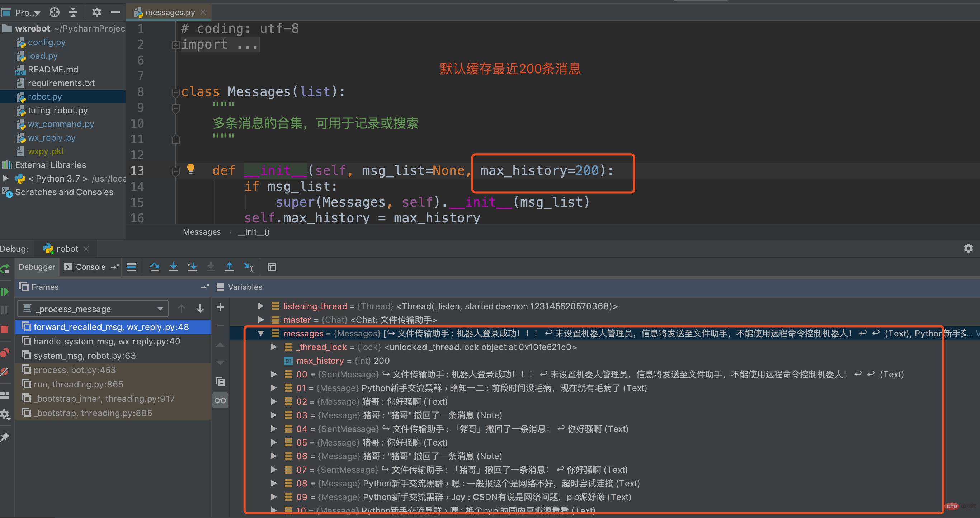Close the robot debug session
This screenshot has width=980, height=518.
pos(86,249)
